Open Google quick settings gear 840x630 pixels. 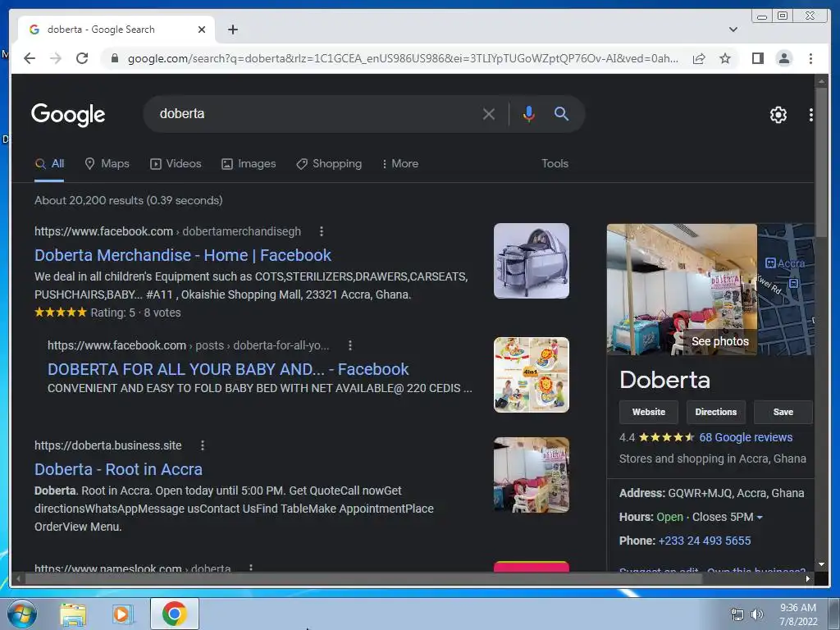(x=778, y=114)
